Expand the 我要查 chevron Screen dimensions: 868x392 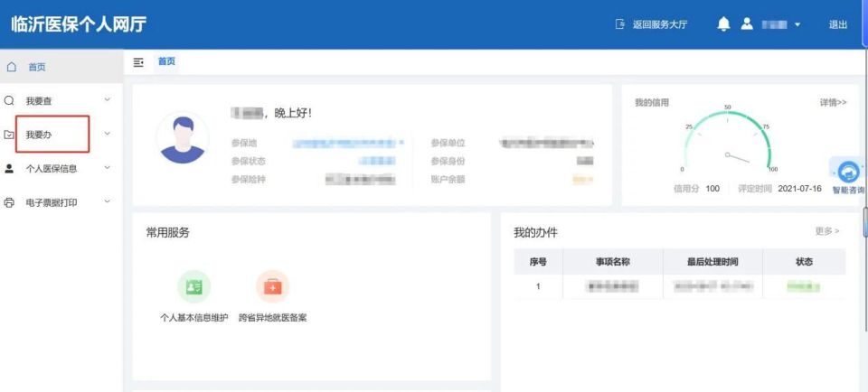108,100
